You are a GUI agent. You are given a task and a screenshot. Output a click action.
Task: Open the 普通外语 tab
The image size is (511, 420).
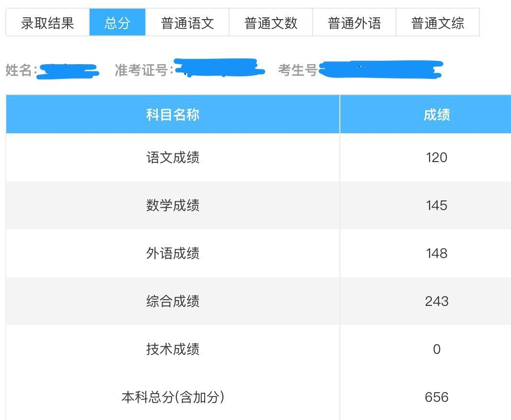click(x=355, y=23)
